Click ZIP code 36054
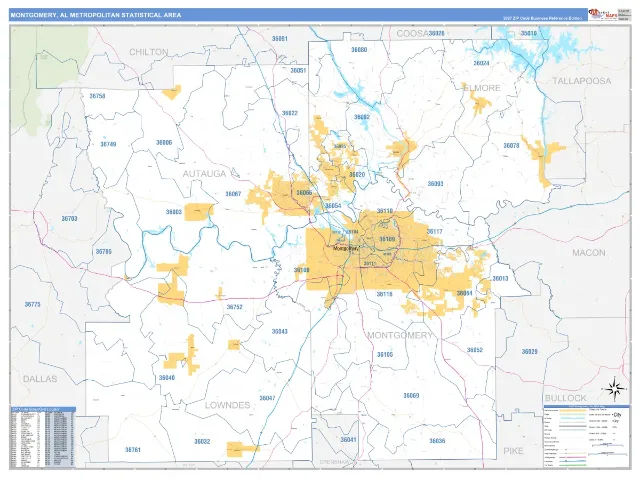This screenshot has height=480, width=640. pyautogui.click(x=333, y=206)
